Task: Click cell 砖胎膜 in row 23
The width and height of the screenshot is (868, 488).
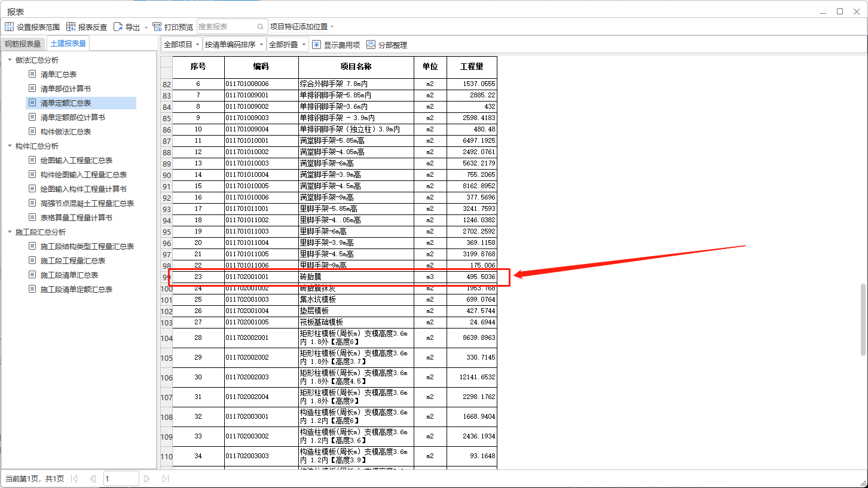Action: click(x=356, y=277)
